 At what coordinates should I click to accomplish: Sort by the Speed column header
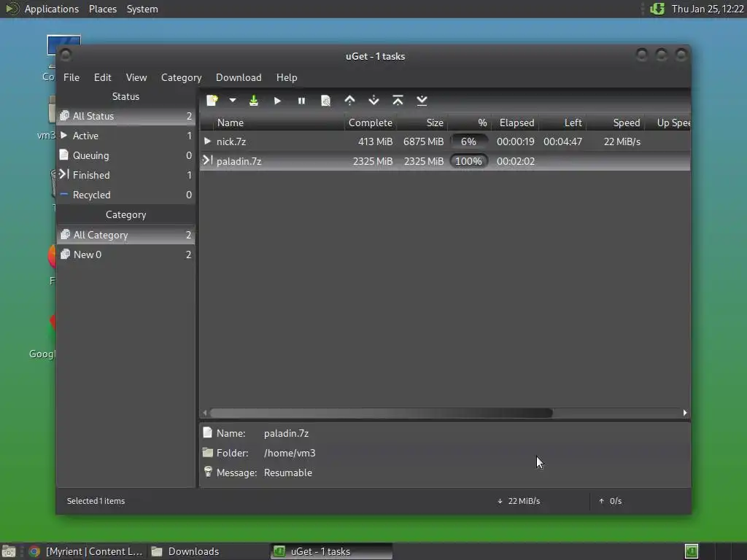(615, 122)
